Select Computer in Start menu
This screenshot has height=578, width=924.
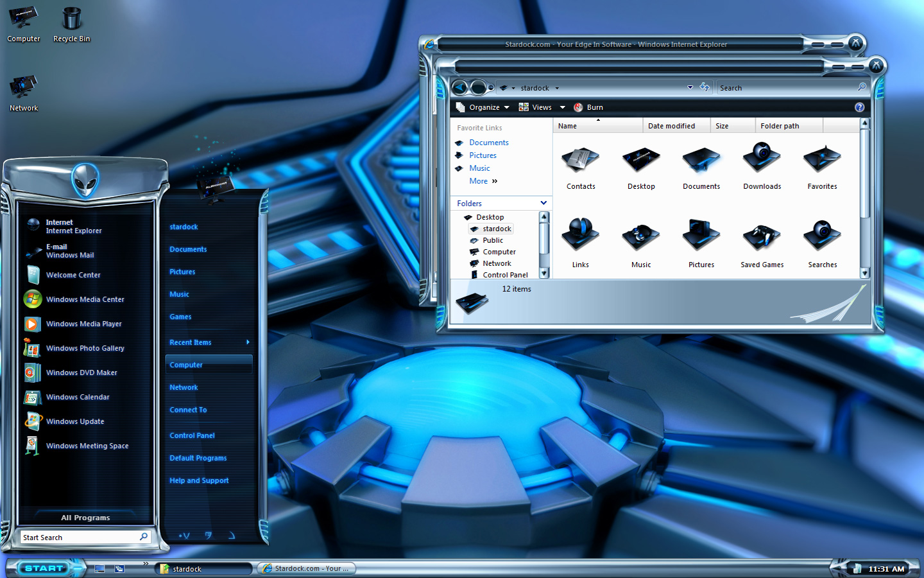[x=209, y=365]
